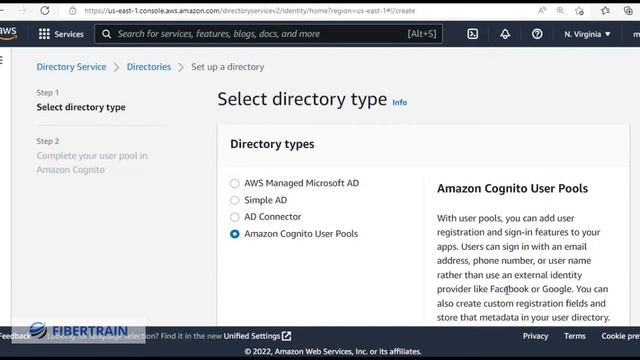Click the search magnifier icon in AWS search
The image size is (640, 360).
(107, 34)
